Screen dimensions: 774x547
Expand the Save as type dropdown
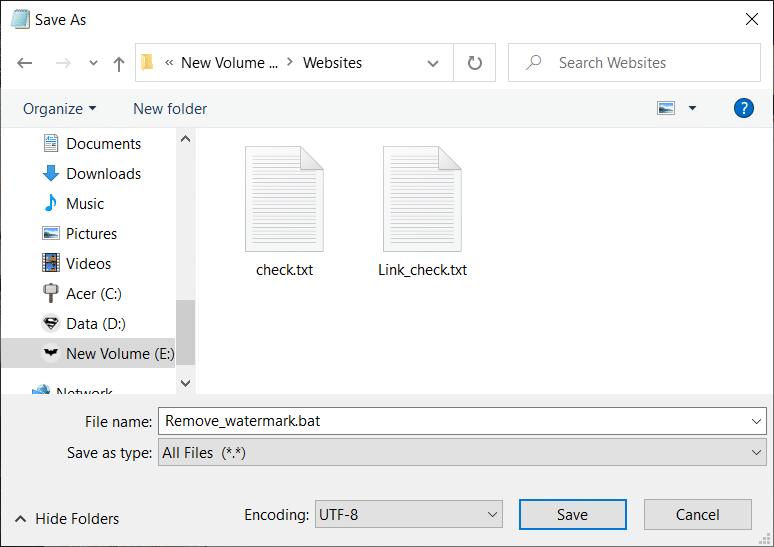tap(756, 453)
